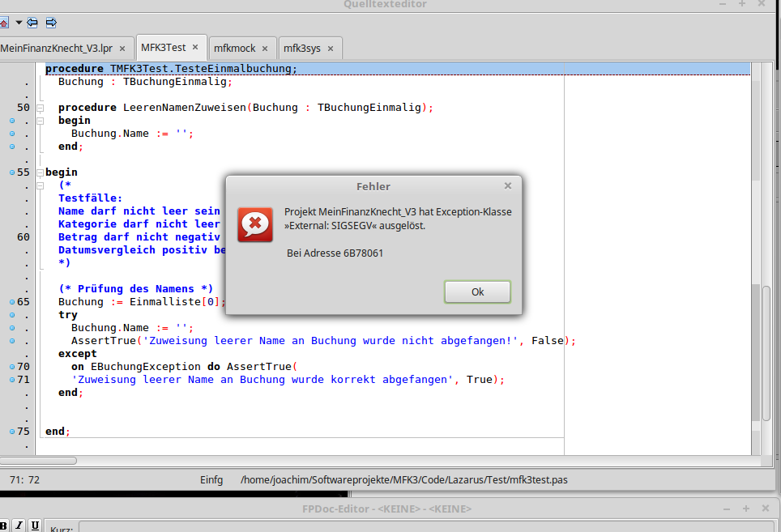Close the MFK3Test tab
The height and width of the screenshot is (532, 781).
195,48
